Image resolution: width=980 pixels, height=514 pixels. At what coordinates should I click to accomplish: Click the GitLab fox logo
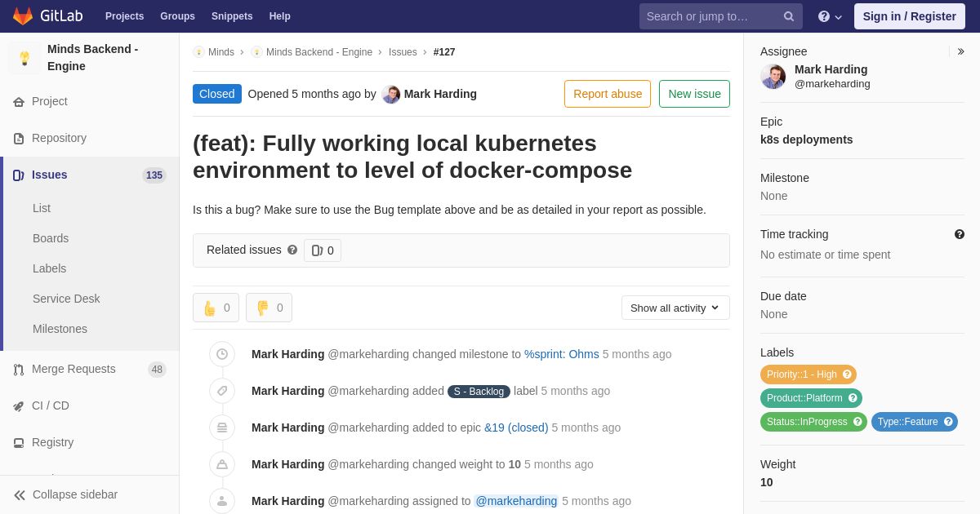[x=23, y=16]
